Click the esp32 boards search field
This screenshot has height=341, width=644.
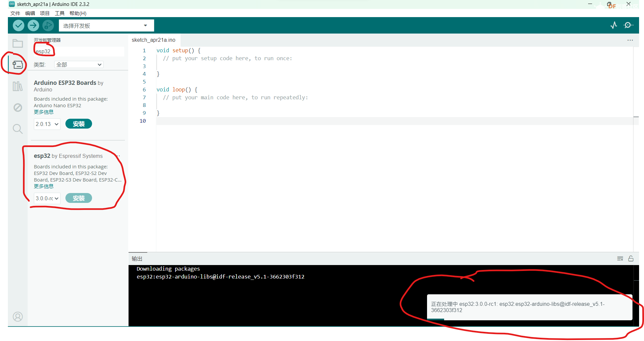(79, 51)
